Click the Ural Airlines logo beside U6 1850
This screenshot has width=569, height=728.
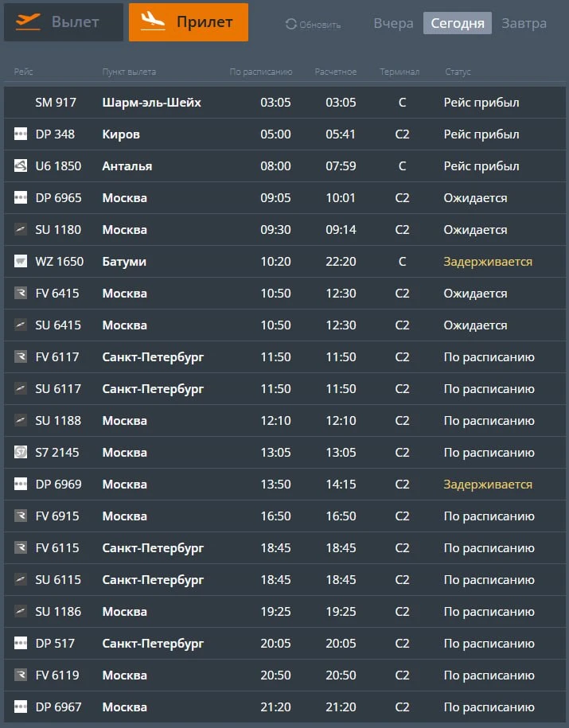pyautogui.click(x=21, y=165)
